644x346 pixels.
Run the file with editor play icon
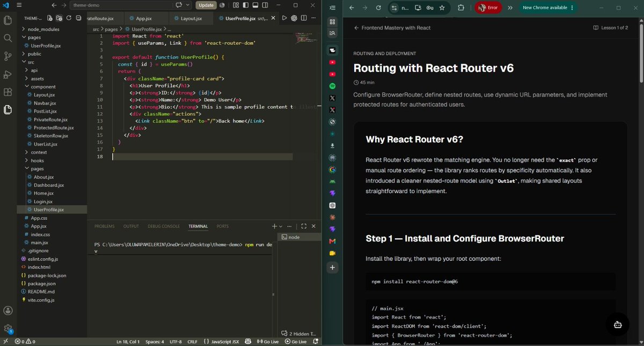[x=284, y=18]
